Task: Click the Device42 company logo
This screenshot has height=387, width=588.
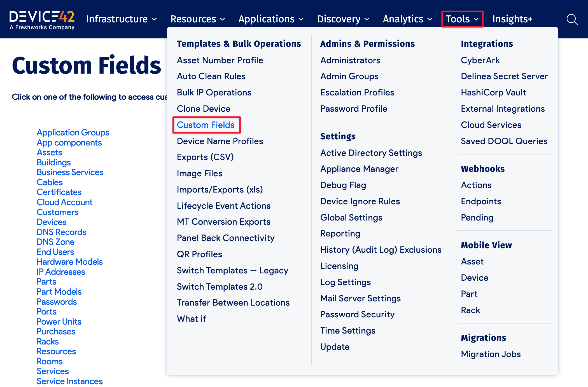Action: pos(42,19)
